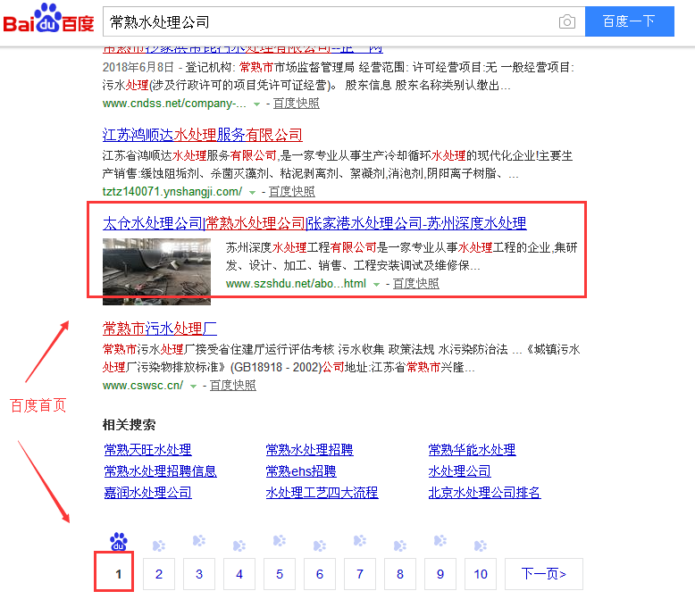695x616 pixels.
Task: Open the 常熟市污水处理厂 result title
Action: 160,328
